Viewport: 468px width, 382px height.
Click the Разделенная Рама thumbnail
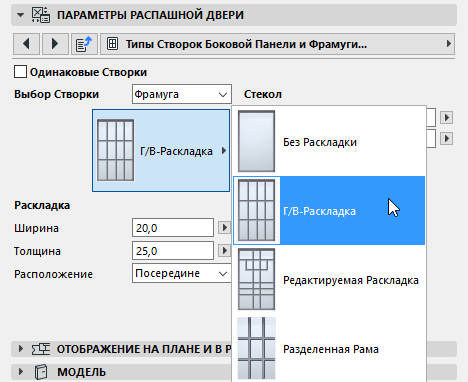pyautogui.click(x=256, y=349)
